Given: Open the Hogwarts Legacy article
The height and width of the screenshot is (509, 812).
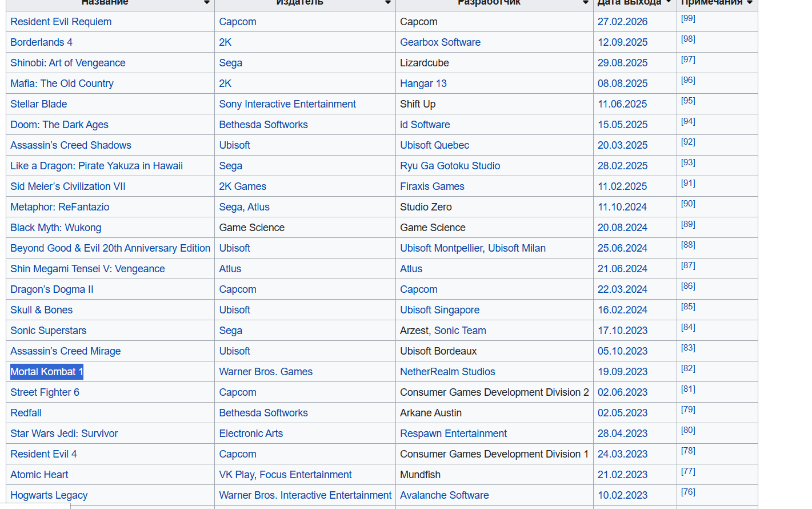Looking at the screenshot, I should click(x=49, y=495).
